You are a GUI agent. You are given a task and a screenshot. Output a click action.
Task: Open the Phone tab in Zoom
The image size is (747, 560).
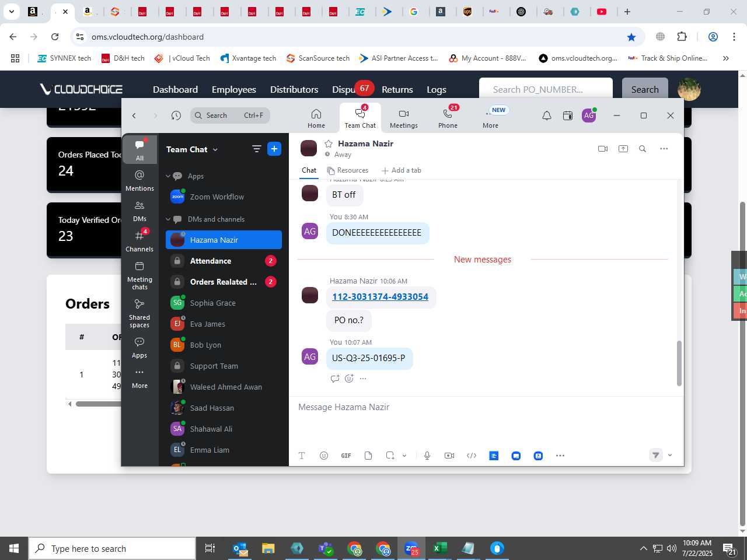tap(448, 118)
